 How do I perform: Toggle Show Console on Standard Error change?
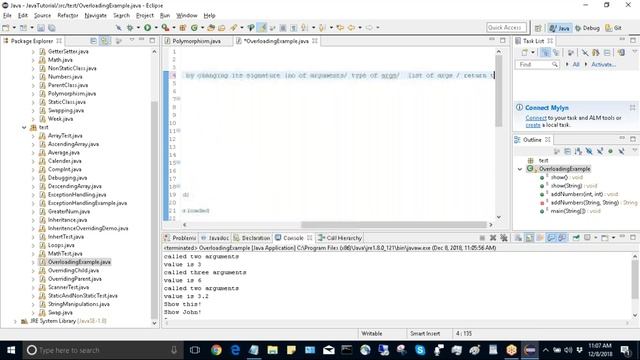(x=562, y=238)
